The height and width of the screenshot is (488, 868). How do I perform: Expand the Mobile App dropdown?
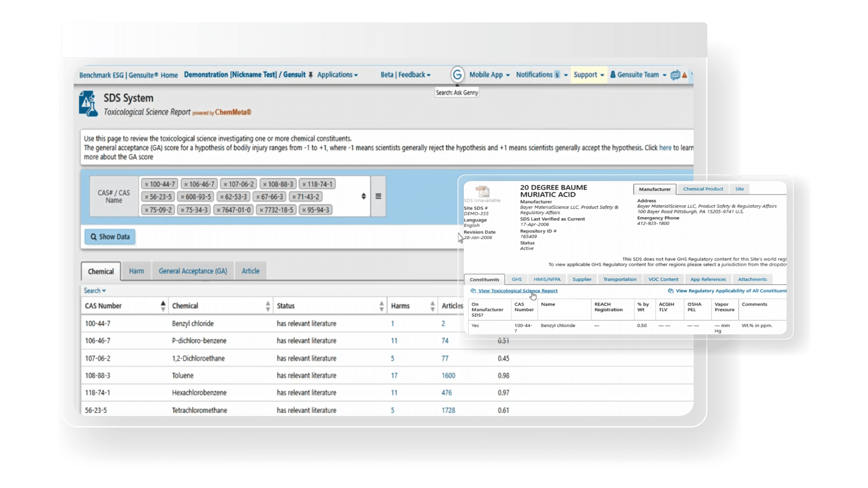(490, 75)
